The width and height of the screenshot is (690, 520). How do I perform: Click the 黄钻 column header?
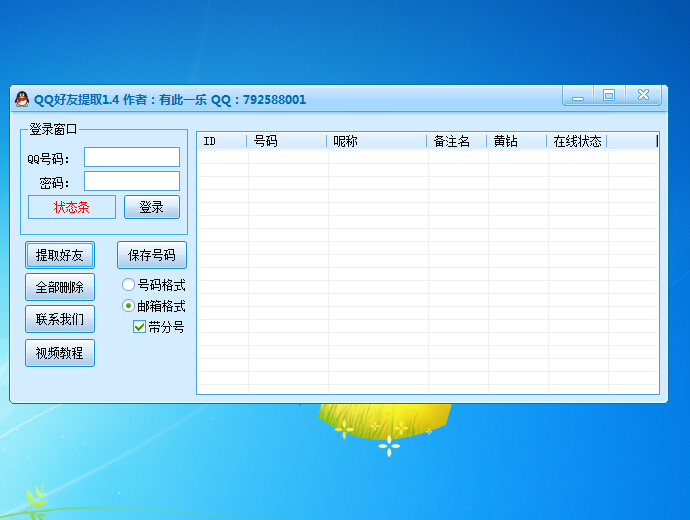[516, 141]
